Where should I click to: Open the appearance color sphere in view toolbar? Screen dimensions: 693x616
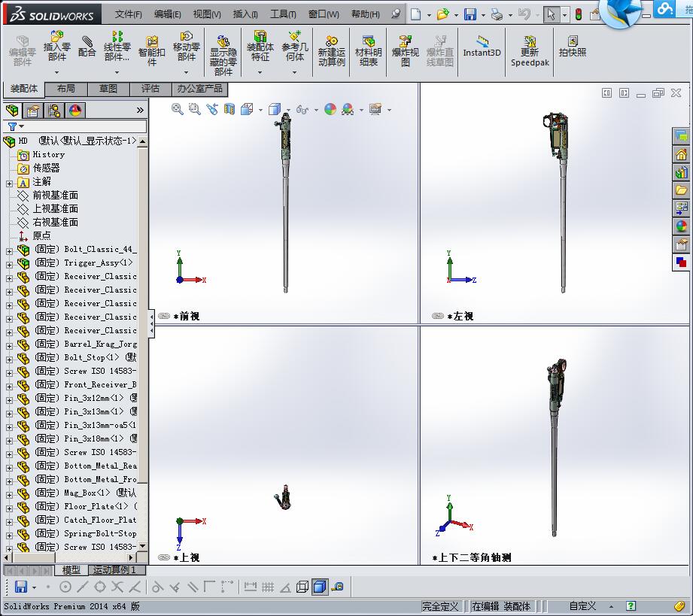[330, 109]
